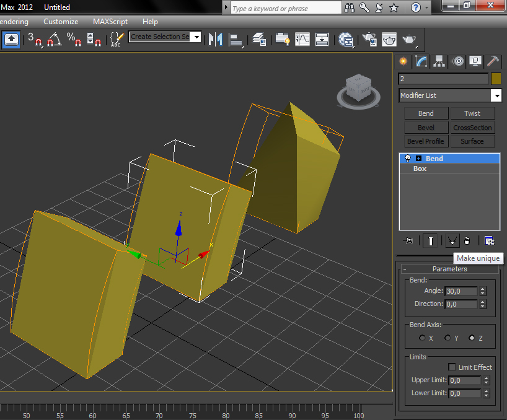Remove modifier from the stack
Image resolution: width=507 pixels, height=420 pixels.
467,241
